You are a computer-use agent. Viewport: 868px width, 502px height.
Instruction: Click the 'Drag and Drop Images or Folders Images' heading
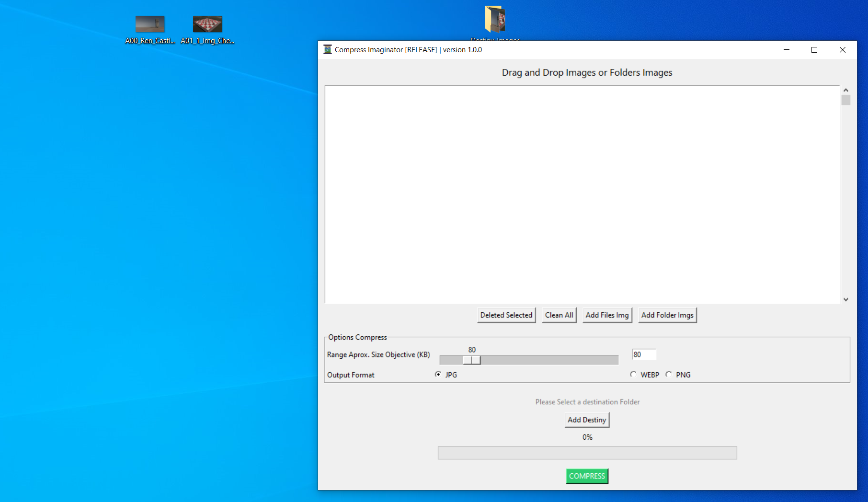(587, 72)
